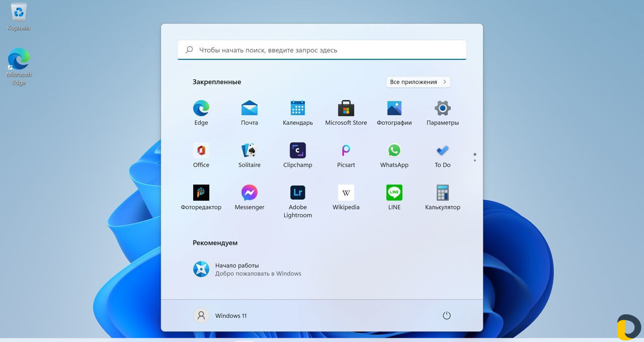Show all apps via Все приложения
Image resolution: width=644 pixels, height=342 pixels.
(418, 82)
